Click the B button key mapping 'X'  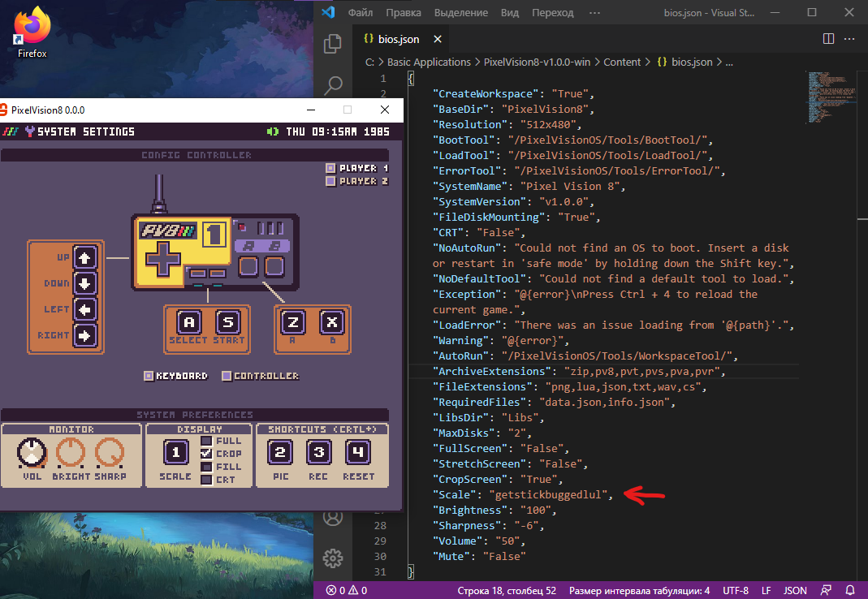[332, 322]
